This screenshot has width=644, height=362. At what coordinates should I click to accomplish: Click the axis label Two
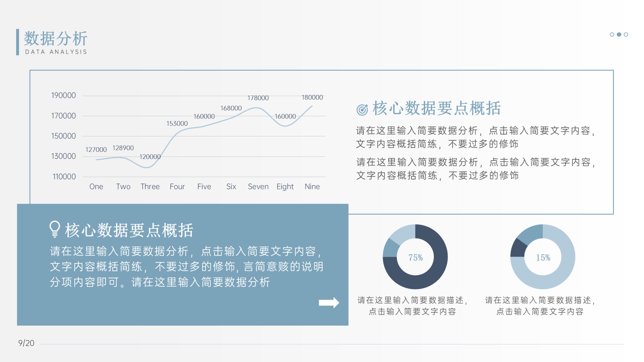[123, 187]
